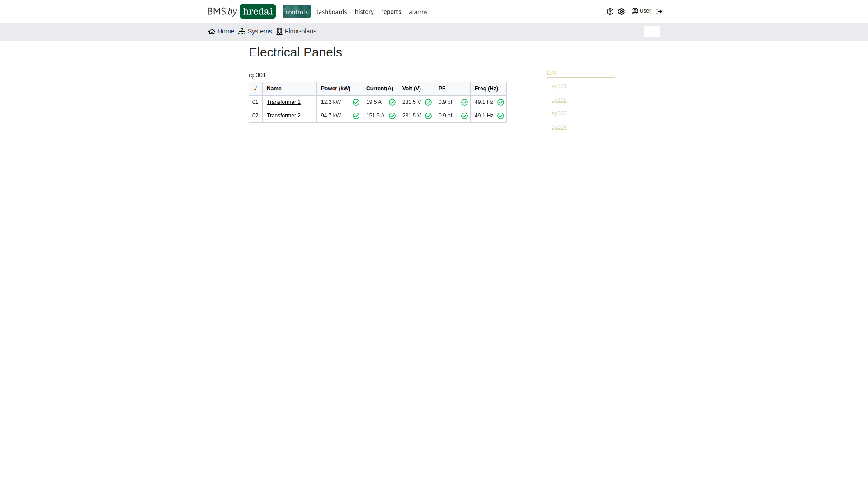
Task: Open the ep302 panel link
Action: pos(559,100)
